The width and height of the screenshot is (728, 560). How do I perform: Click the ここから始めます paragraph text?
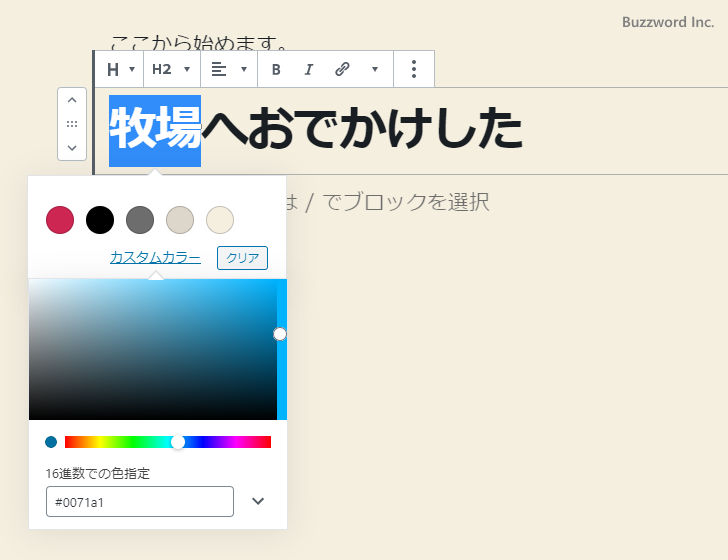pos(199,43)
